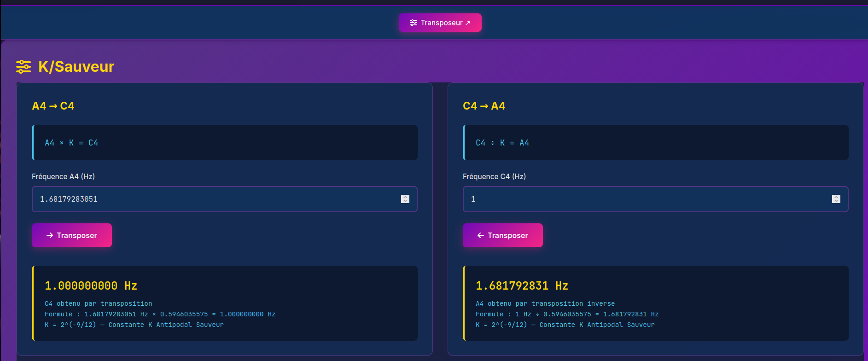
Task: Focus the Fréquence C4 (Hz) input field
Action: click(x=656, y=199)
